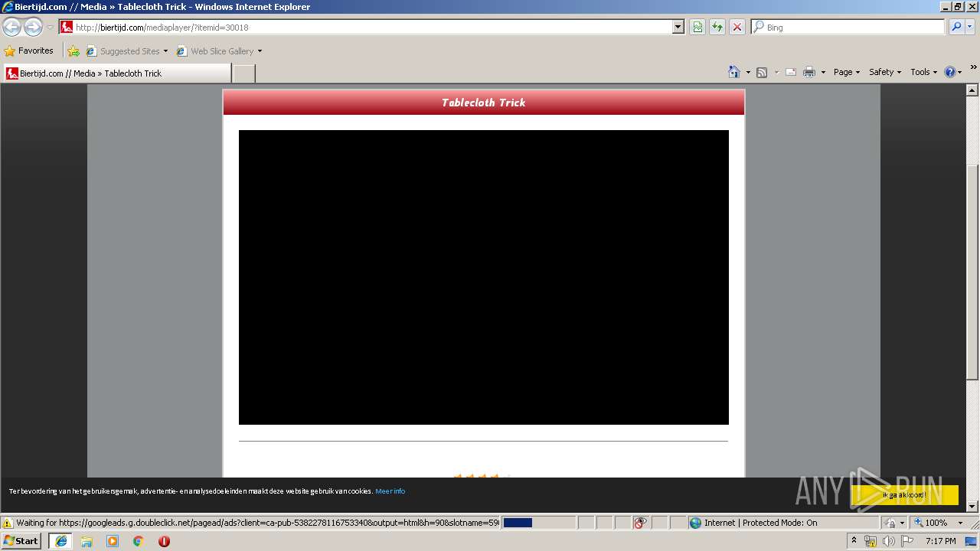Open the Tools menu
This screenshot has height=551, width=980.
(x=923, y=72)
